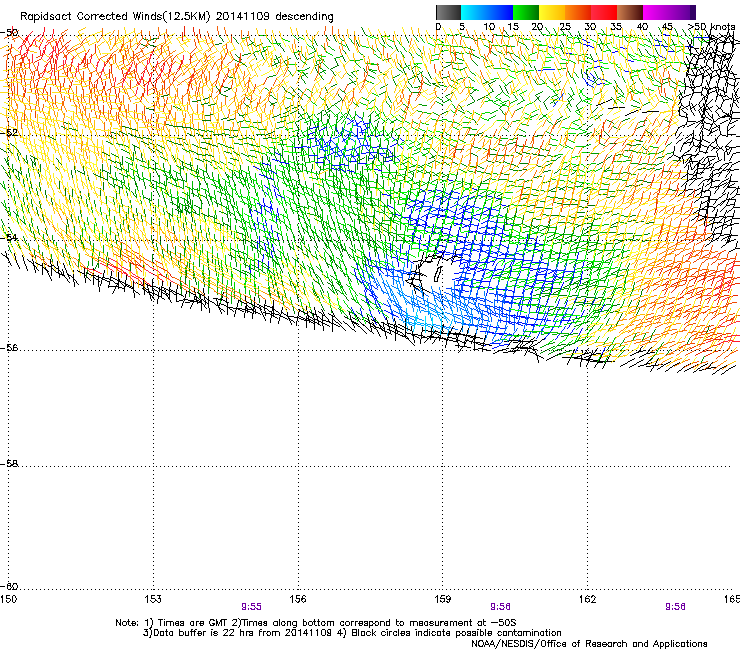Screen dimensions: 740x650
Task: Click the red 30-35 knots legend swatch
Action: [x=604, y=12]
